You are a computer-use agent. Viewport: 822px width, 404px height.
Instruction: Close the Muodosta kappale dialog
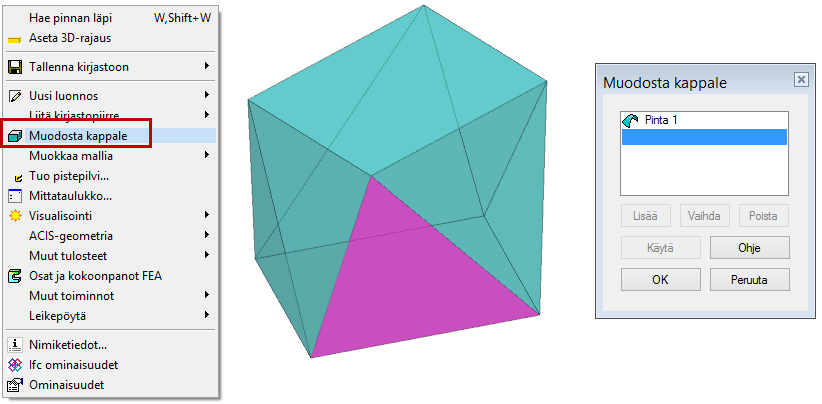pyautogui.click(x=801, y=80)
